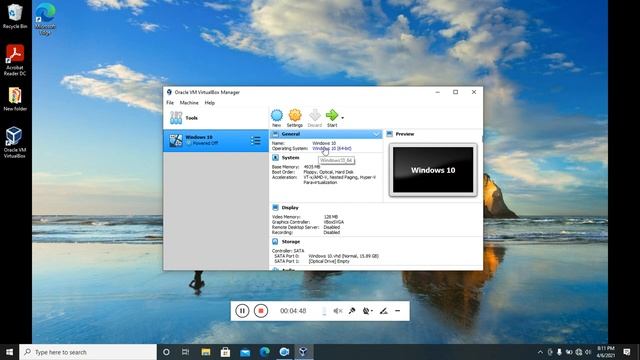Open the Machine menu
This screenshot has height=360, width=640.
click(x=189, y=103)
